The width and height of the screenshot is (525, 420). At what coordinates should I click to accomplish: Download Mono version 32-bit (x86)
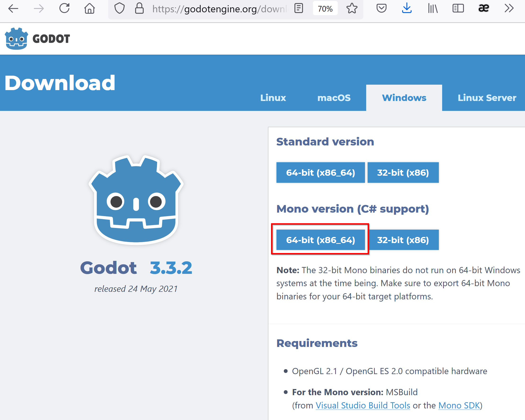point(403,240)
